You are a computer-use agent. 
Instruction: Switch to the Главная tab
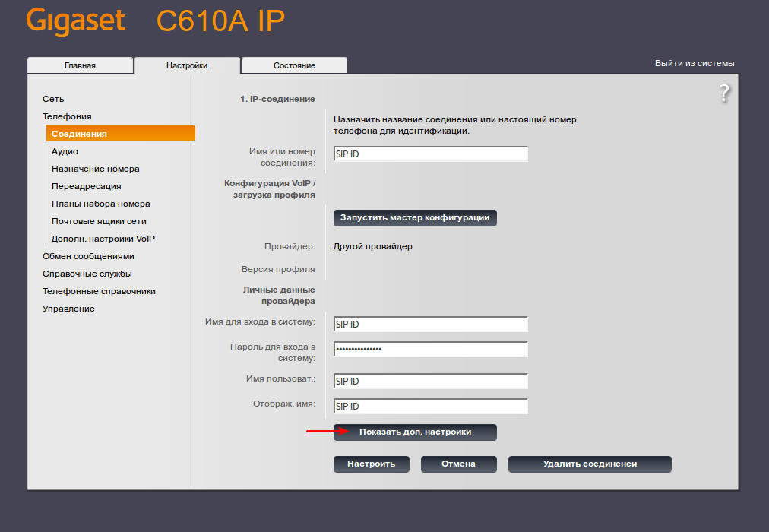80,65
